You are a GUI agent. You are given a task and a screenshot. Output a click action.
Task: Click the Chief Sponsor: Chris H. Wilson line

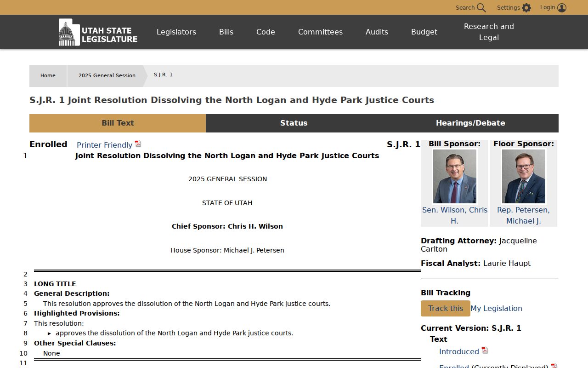click(227, 226)
